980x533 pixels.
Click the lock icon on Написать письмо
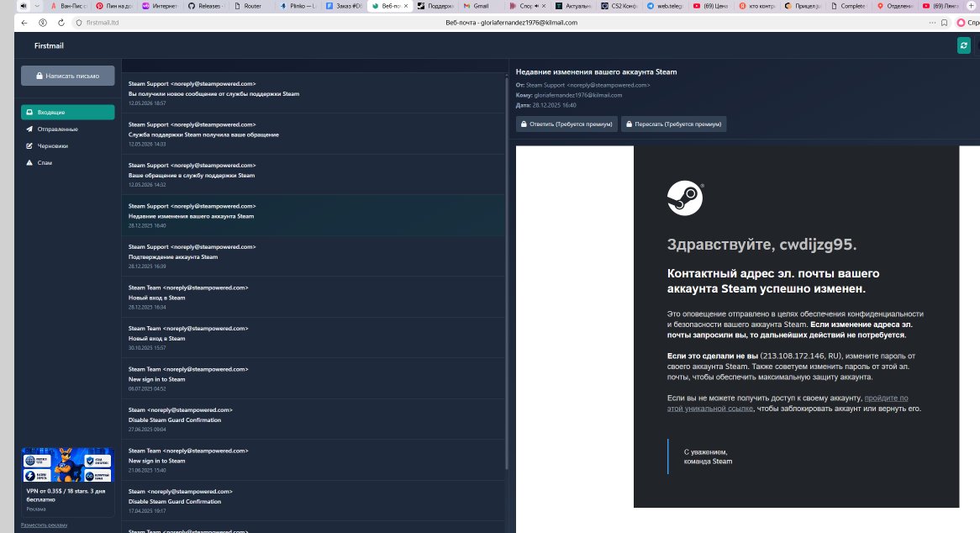(40, 76)
